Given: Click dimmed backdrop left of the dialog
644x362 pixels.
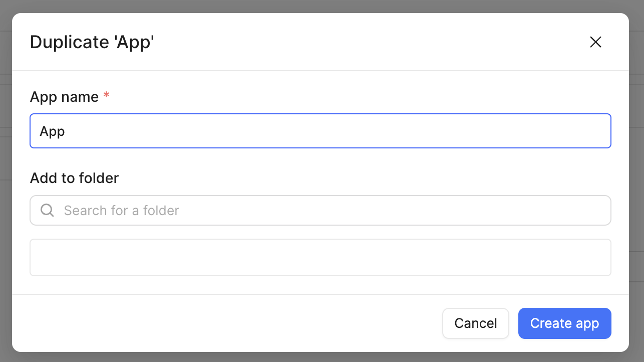Looking at the screenshot, I should pyautogui.click(x=6, y=180).
